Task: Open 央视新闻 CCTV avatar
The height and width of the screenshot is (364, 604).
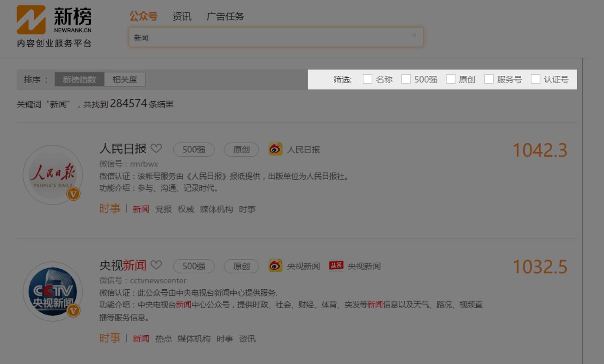Action: 52,291
